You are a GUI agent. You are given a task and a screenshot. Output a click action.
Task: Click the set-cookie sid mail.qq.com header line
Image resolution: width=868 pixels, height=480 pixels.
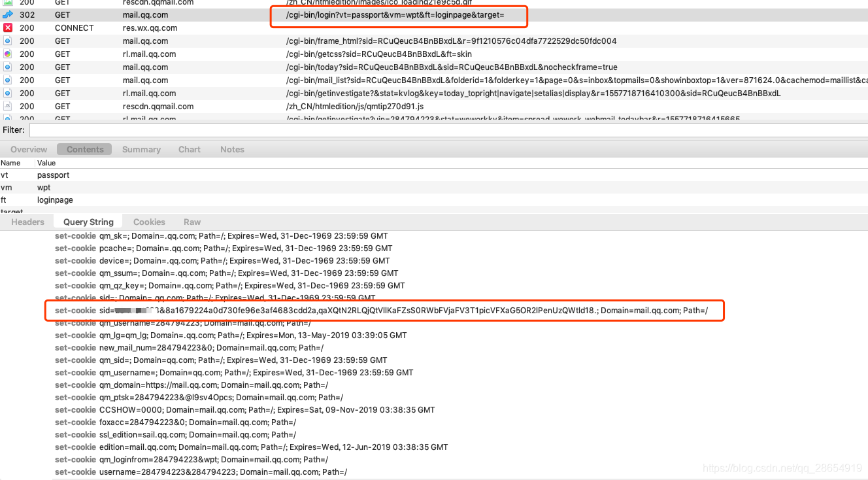click(x=381, y=311)
